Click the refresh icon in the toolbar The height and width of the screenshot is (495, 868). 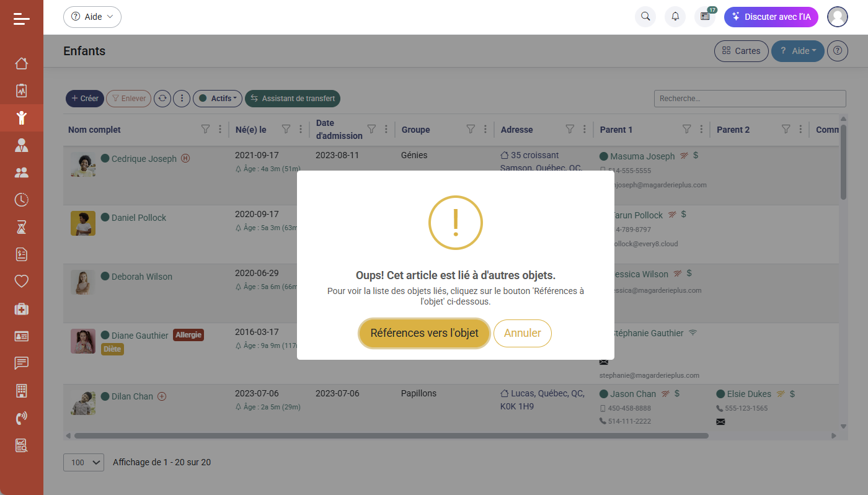click(162, 99)
